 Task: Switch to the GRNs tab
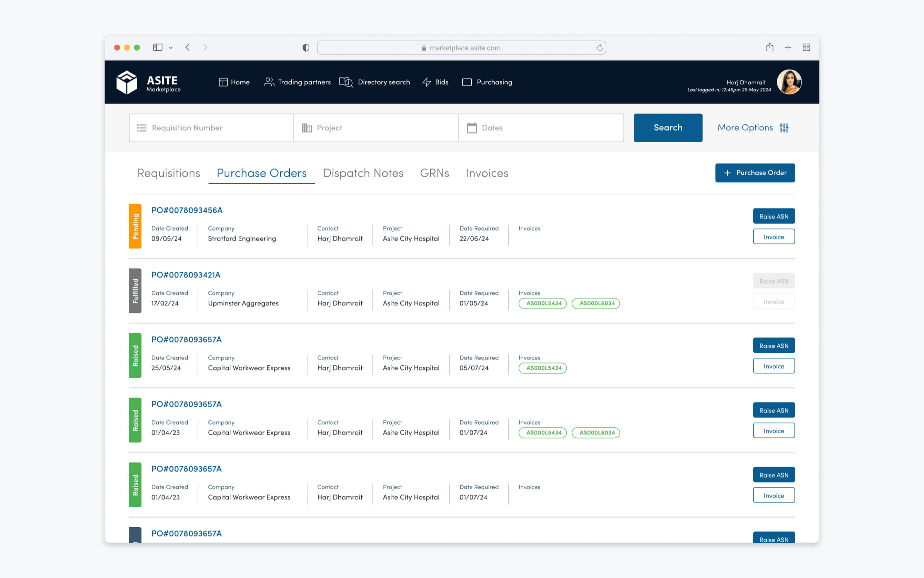(x=434, y=173)
